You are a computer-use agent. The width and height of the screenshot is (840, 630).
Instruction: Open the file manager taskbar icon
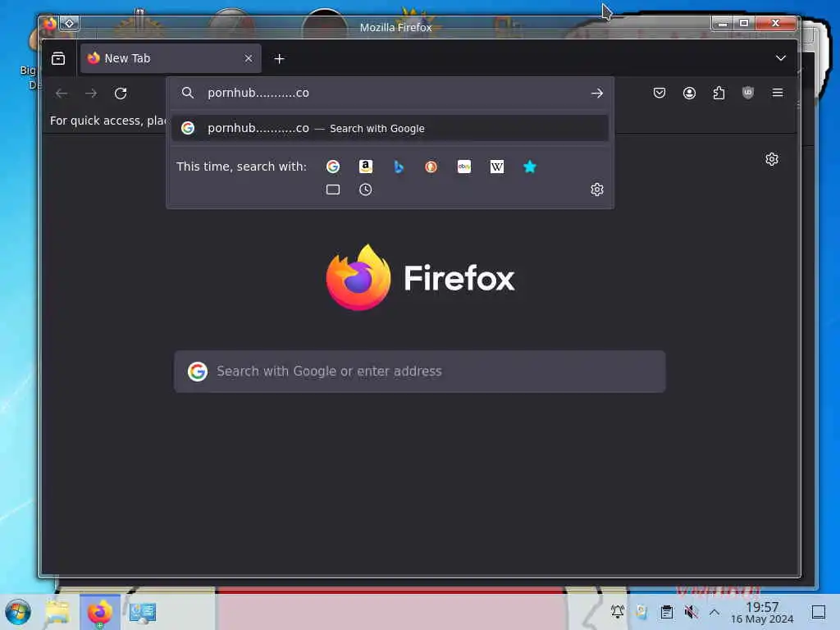click(57, 612)
